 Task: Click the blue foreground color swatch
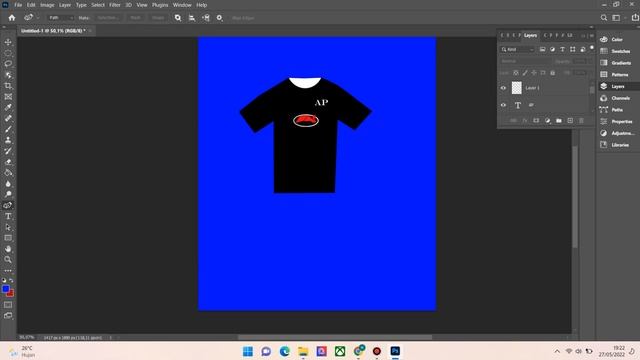pyautogui.click(x=5, y=289)
